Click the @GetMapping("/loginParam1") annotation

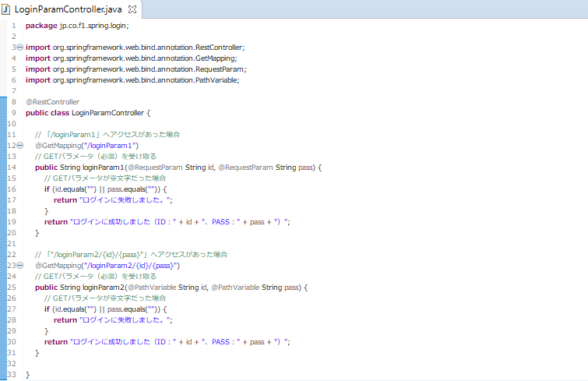(86, 145)
